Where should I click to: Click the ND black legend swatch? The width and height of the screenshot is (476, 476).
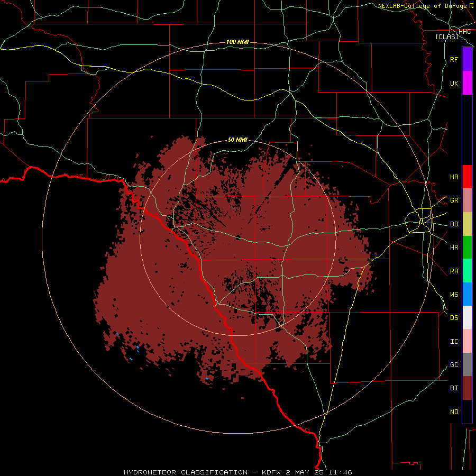coord(467,411)
